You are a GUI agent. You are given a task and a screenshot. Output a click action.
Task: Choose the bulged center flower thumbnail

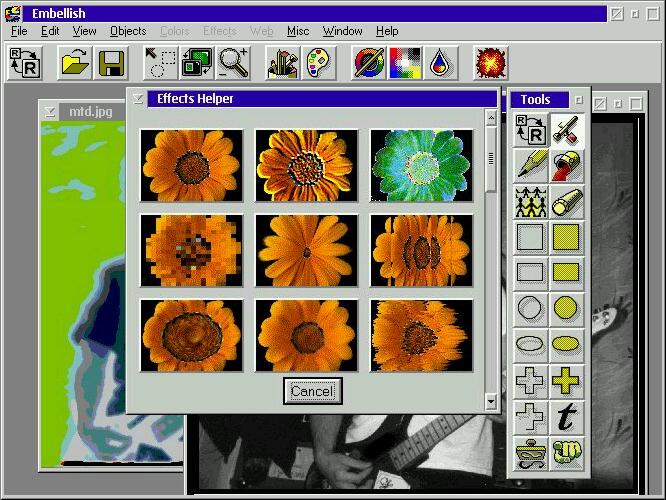[192, 335]
